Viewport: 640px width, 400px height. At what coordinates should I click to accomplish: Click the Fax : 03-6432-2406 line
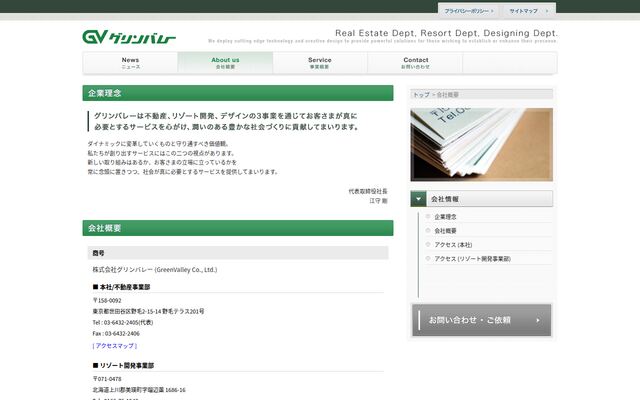coord(116,333)
